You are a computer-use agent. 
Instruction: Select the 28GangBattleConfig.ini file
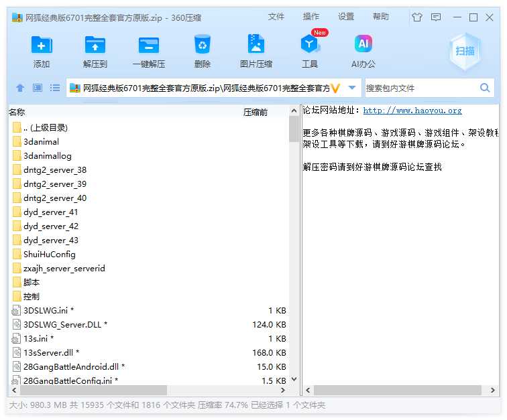point(70,380)
